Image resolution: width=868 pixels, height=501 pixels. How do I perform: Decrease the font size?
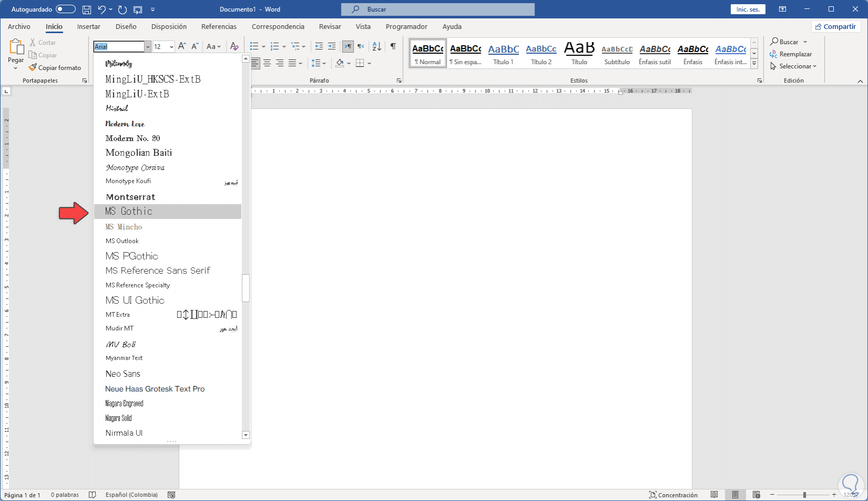coord(195,46)
